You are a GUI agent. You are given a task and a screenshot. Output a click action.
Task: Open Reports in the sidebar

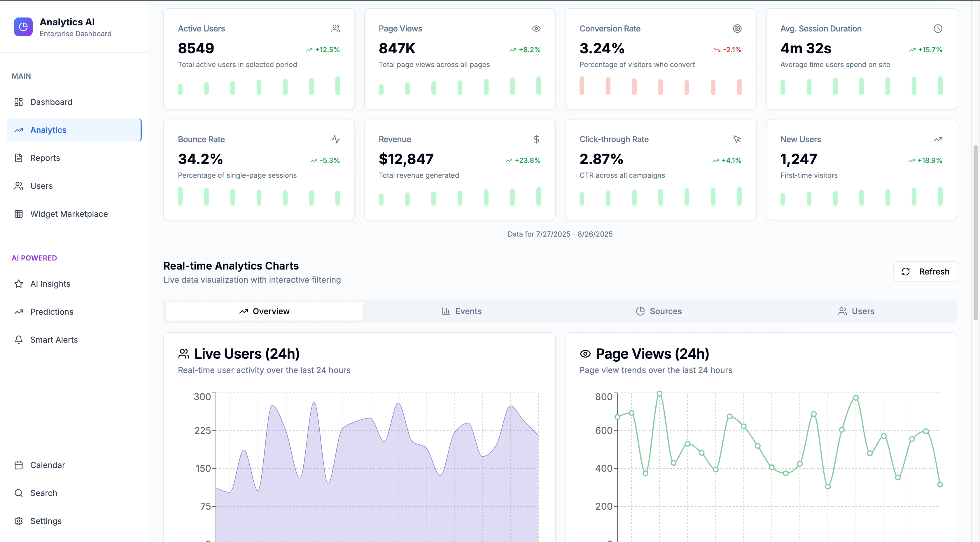74,158
